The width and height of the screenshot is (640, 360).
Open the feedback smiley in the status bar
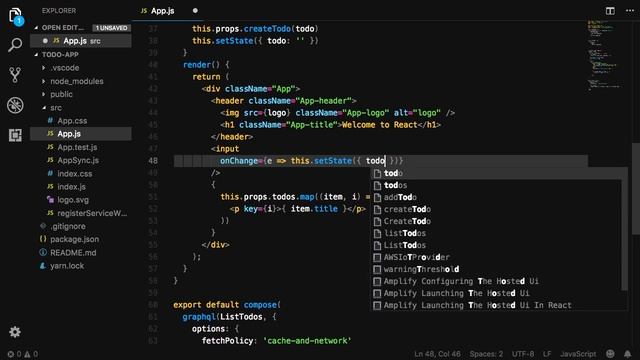pos(610,354)
